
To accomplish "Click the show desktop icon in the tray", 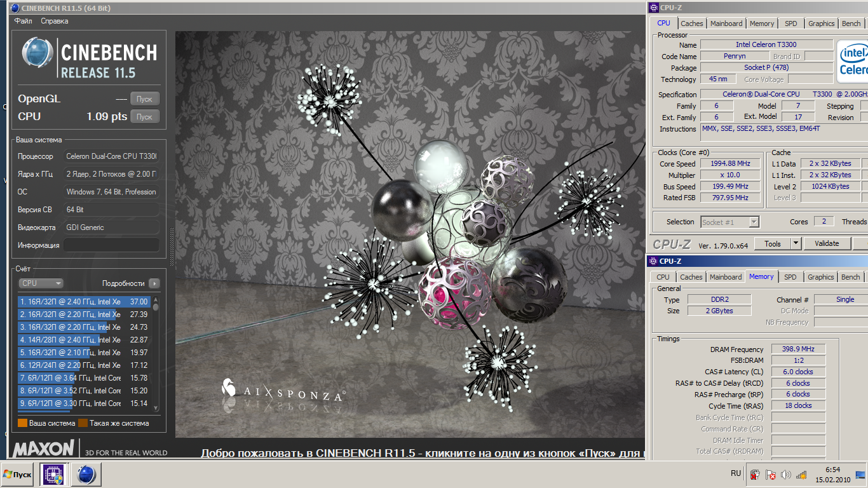I will [860, 474].
